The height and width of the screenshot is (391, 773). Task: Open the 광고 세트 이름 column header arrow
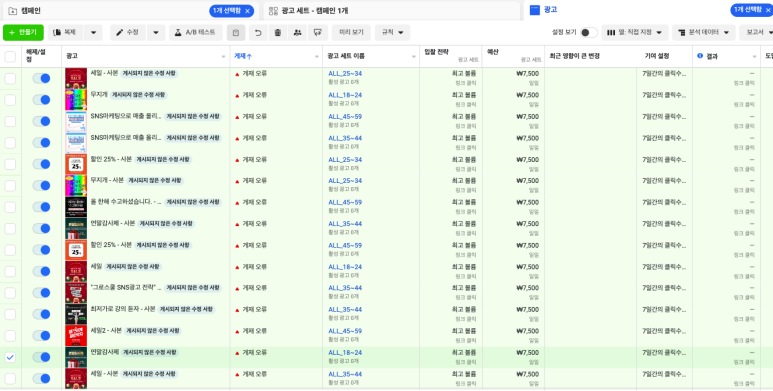414,57
